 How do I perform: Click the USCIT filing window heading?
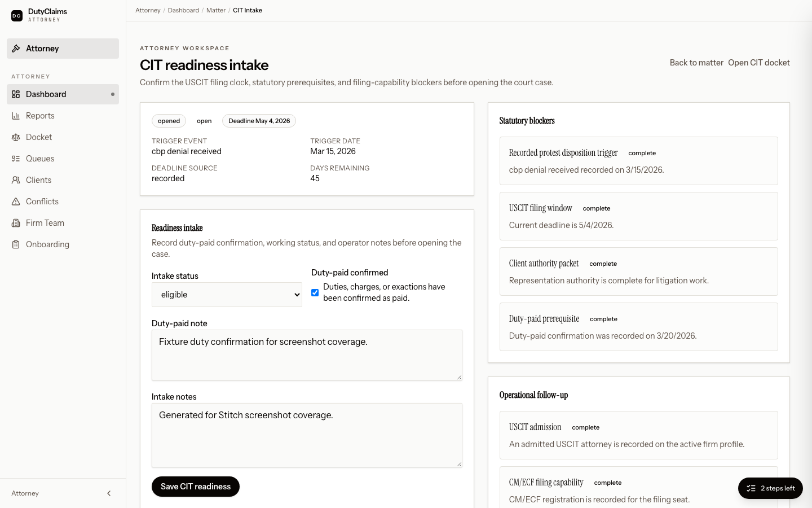(x=541, y=208)
